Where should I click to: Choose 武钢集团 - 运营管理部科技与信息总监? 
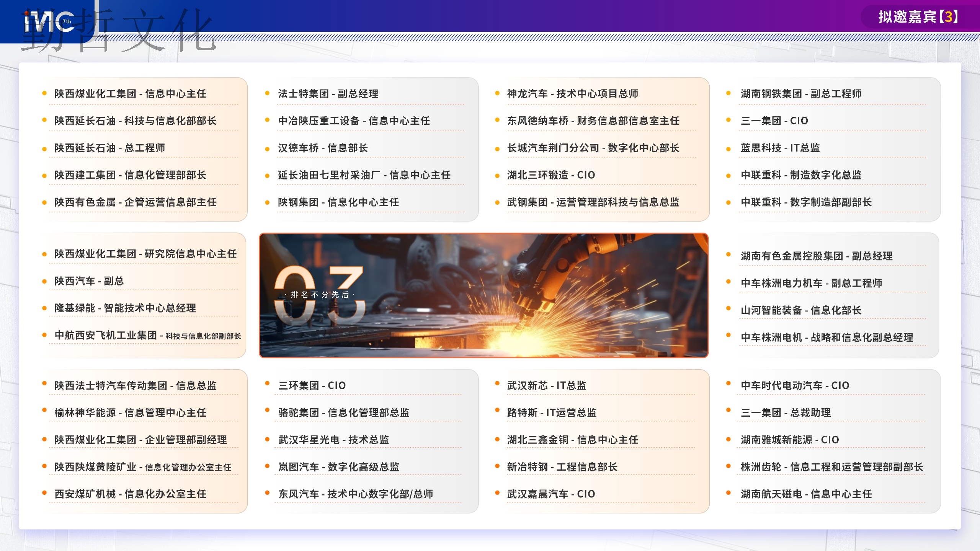(x=593, y=202)
